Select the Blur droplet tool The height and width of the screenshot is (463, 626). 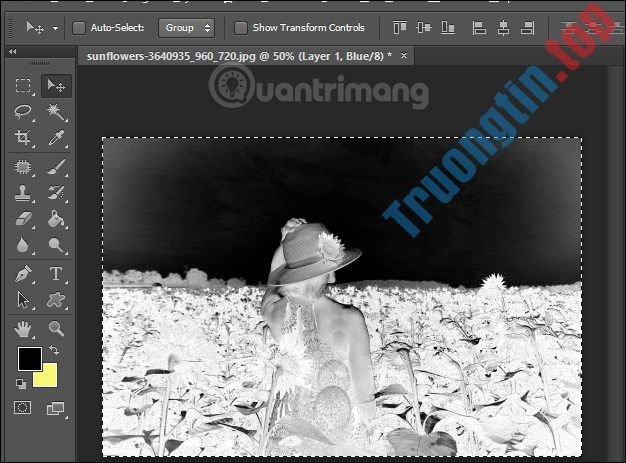pos(23,245)
